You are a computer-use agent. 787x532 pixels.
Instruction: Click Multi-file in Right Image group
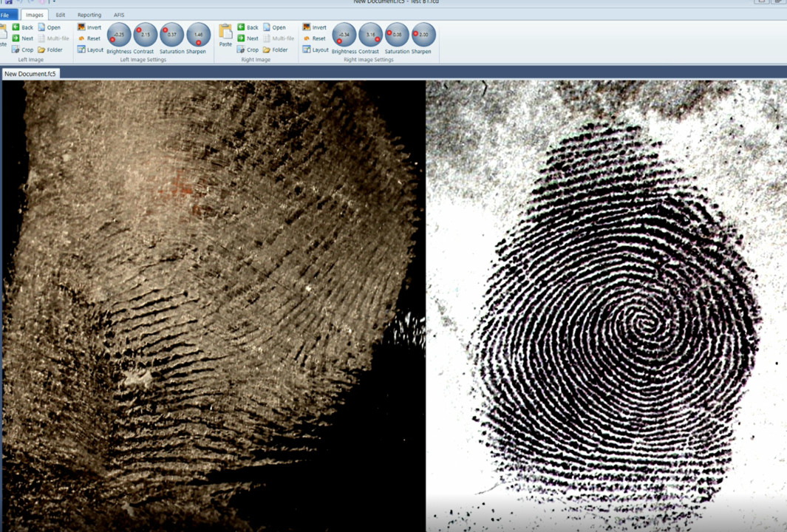click(x=279, y=38)
